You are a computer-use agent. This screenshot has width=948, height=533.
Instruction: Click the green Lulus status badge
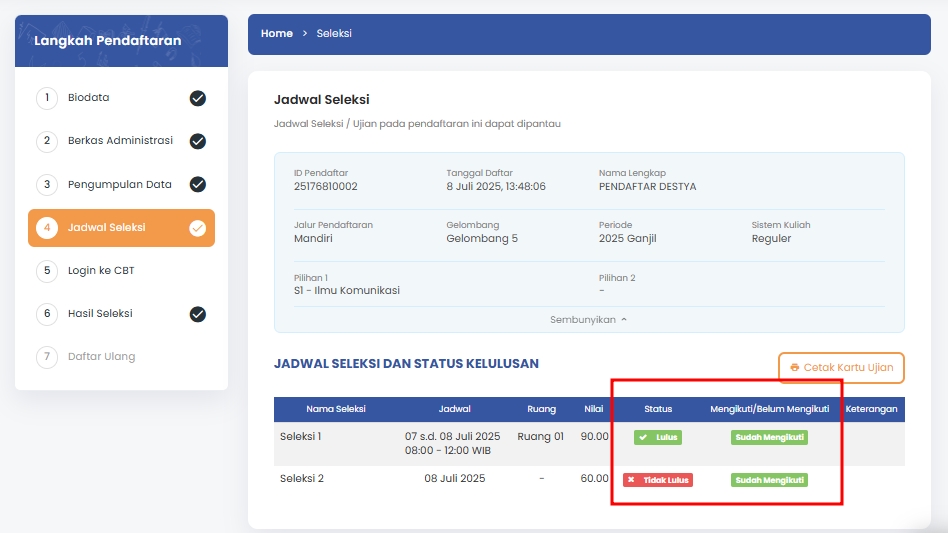pyautogui.click(x=658, y=437)
